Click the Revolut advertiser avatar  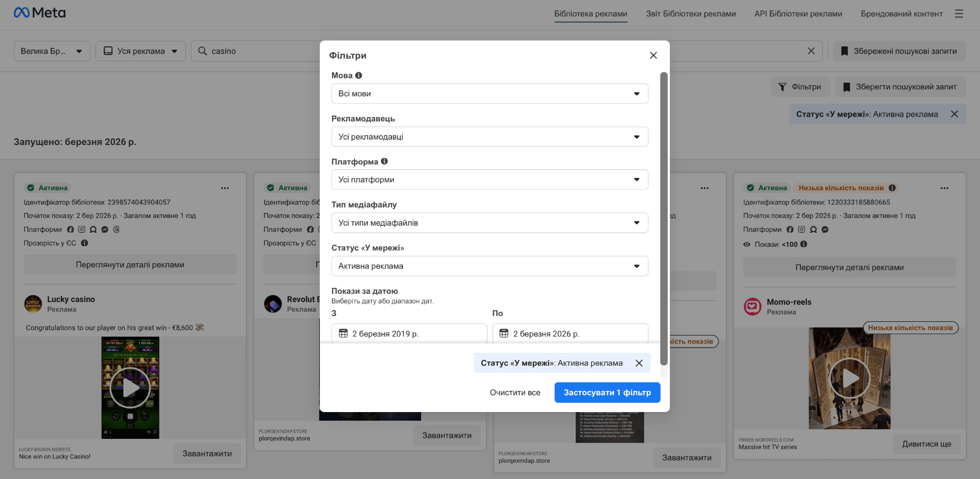click(x=273, y=304)
